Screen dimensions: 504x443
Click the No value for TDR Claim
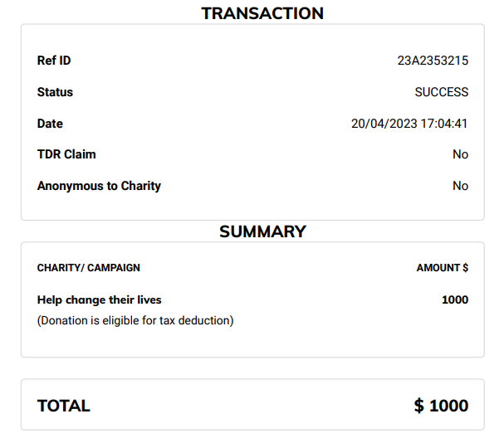460,154
